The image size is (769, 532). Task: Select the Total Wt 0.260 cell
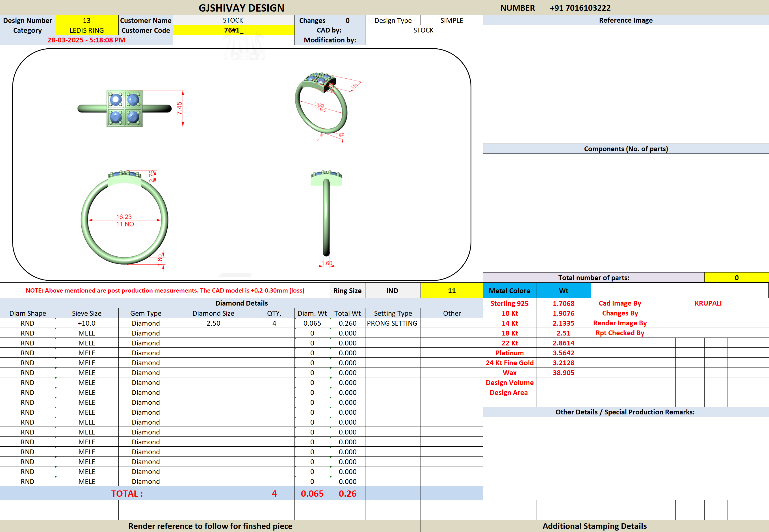click(x=348, y=323)
